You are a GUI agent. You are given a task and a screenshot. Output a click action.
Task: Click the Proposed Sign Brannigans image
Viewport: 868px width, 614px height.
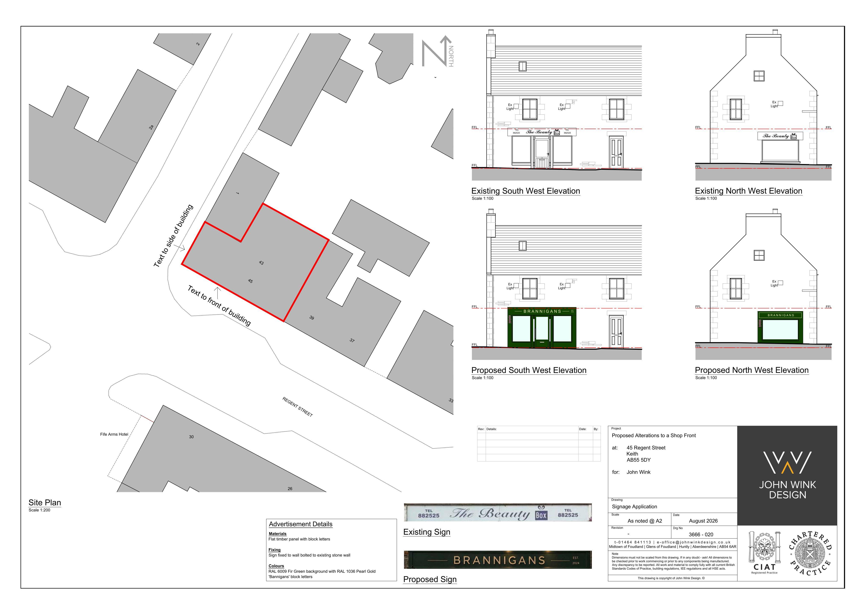498,560
